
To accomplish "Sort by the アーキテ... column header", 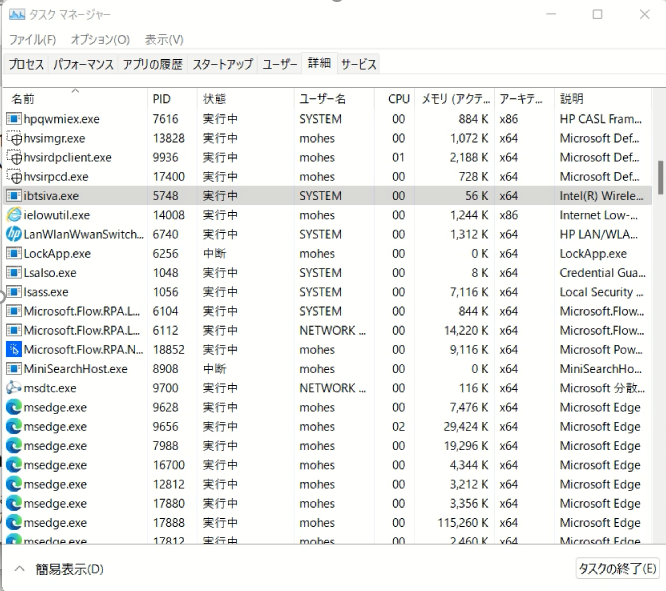I will click(x=525, y=99).
